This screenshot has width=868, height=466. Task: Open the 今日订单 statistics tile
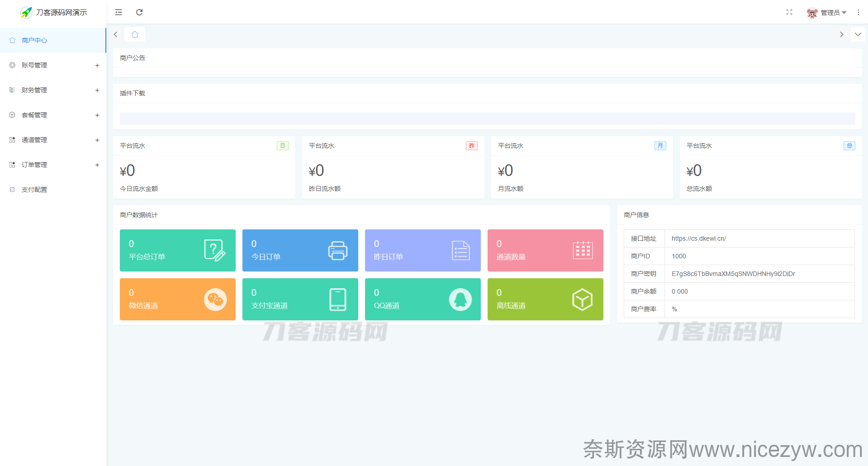pos(300,250)
